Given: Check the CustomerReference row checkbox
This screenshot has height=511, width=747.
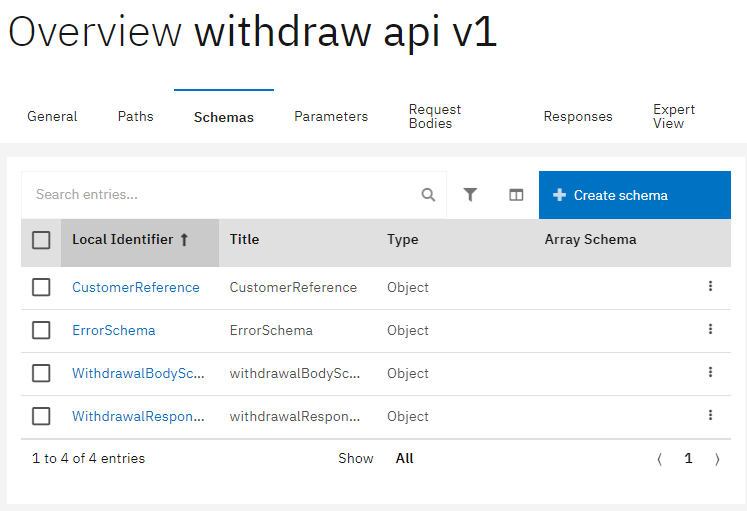Looking at the screenshot, I should [x=41, y=287].
